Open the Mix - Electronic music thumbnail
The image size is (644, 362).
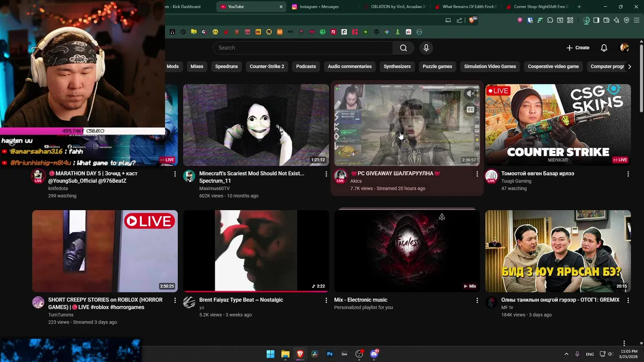pyautogui.click(x=407, y=251)
